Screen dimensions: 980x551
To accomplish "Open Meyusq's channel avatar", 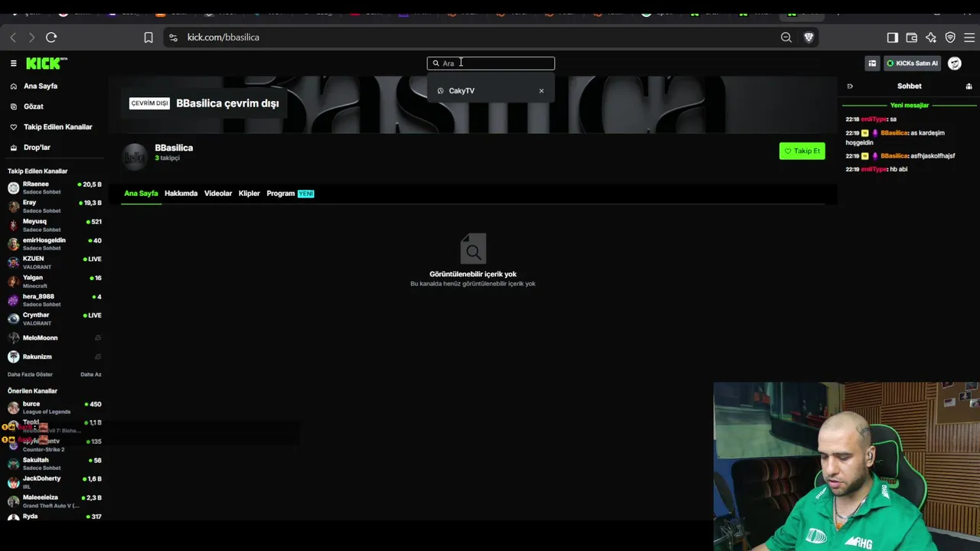I will pos(13,225).
